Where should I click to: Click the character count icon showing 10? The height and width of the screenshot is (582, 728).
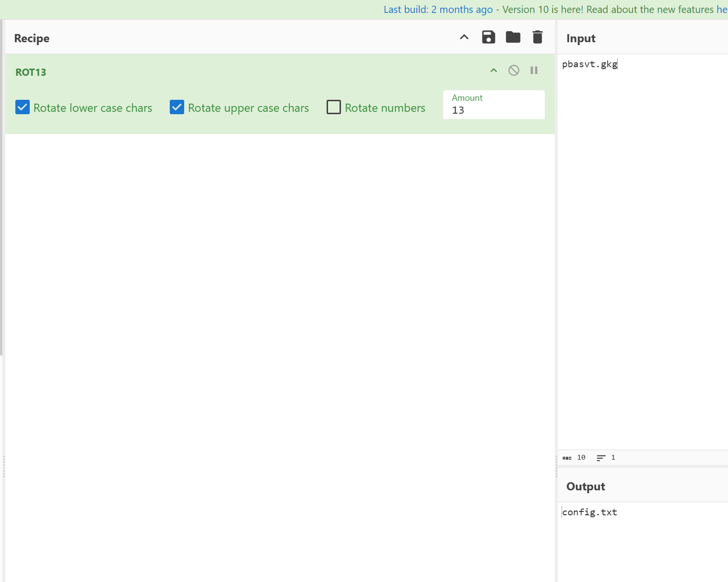(x=567, y=458)
